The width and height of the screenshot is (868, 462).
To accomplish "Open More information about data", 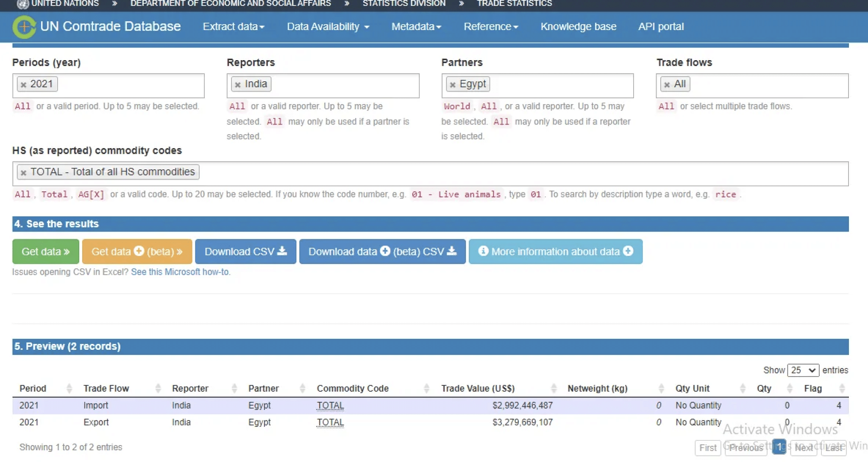I will click(555, 252).
